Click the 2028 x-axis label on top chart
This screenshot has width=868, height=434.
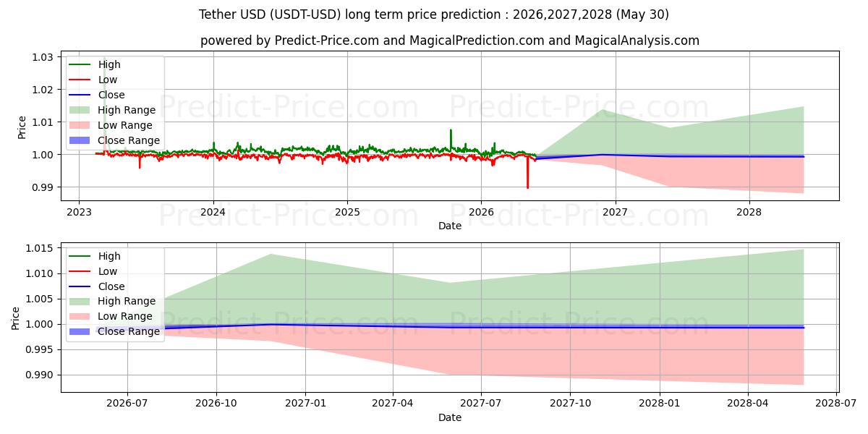pyautogui.click(x=749, y=213)
